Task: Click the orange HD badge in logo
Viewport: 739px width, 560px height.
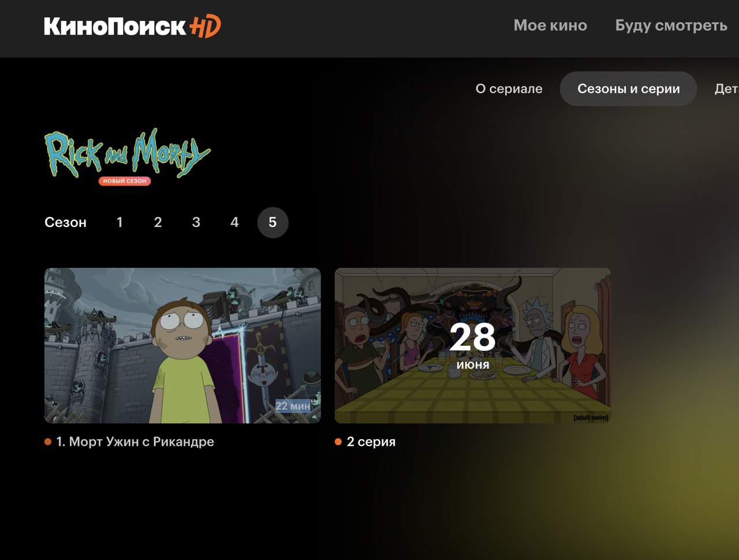Action: tap(205, 27)
